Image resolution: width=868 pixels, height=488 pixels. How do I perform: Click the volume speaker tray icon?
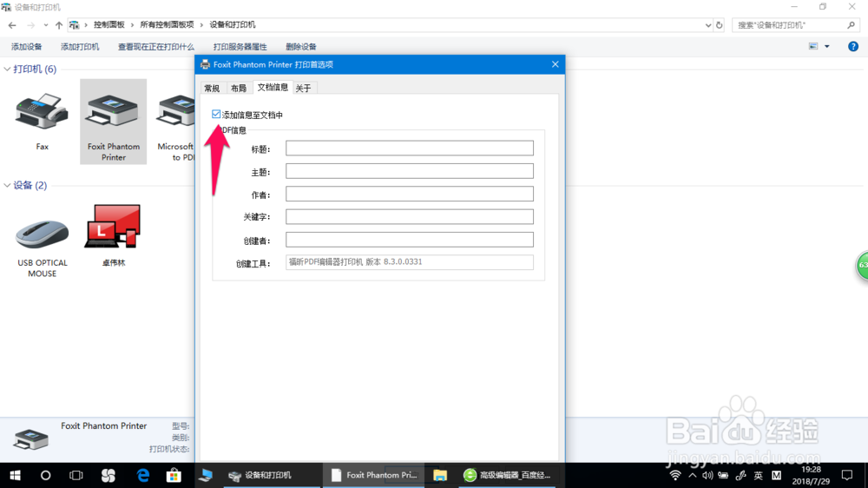[x=707, y=475]
